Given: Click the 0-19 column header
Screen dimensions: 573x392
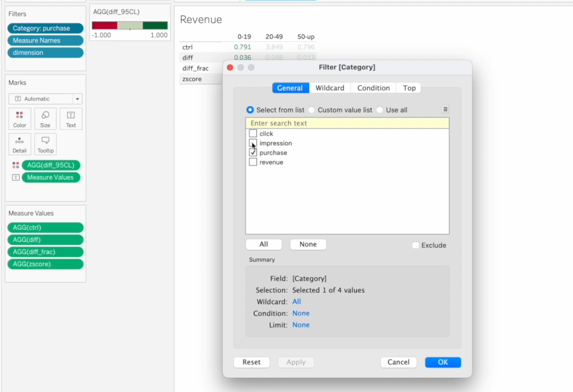Looking at the screenshot, I should [244, 37].
